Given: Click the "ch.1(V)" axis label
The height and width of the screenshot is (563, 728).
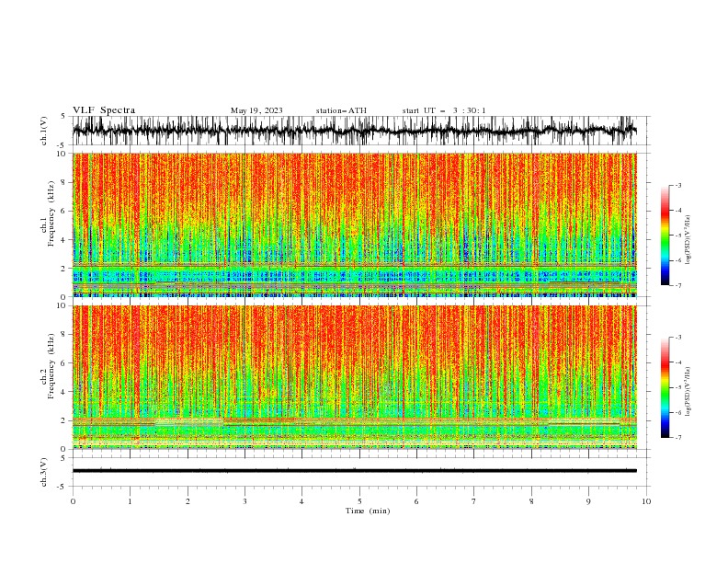Looking at the screenshot, I should pos(44,131).
